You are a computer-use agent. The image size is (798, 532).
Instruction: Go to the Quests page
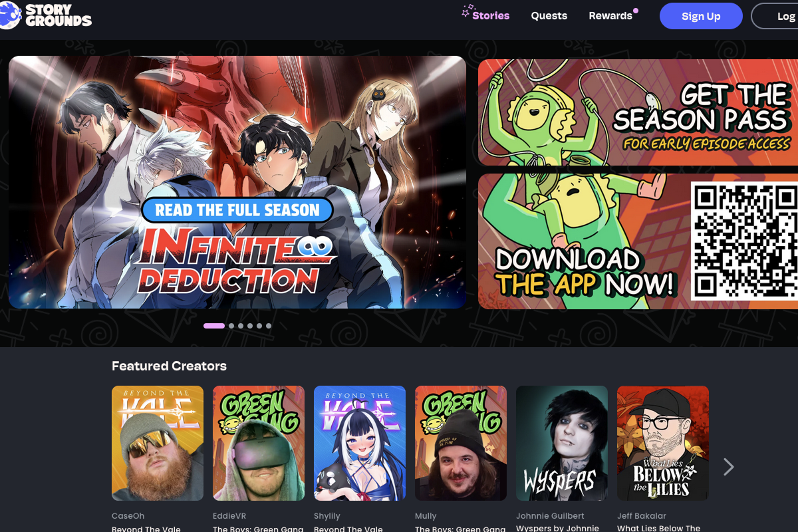click(549, 15)
